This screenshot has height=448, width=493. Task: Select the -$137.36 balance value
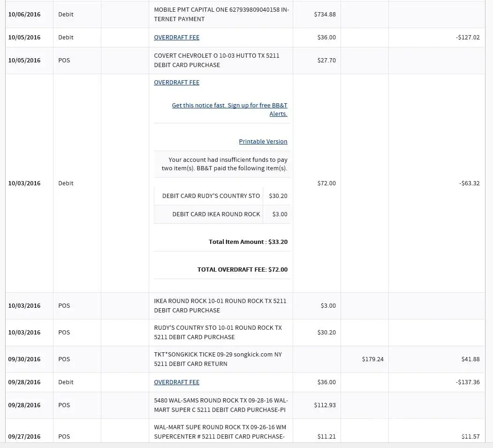468,382
